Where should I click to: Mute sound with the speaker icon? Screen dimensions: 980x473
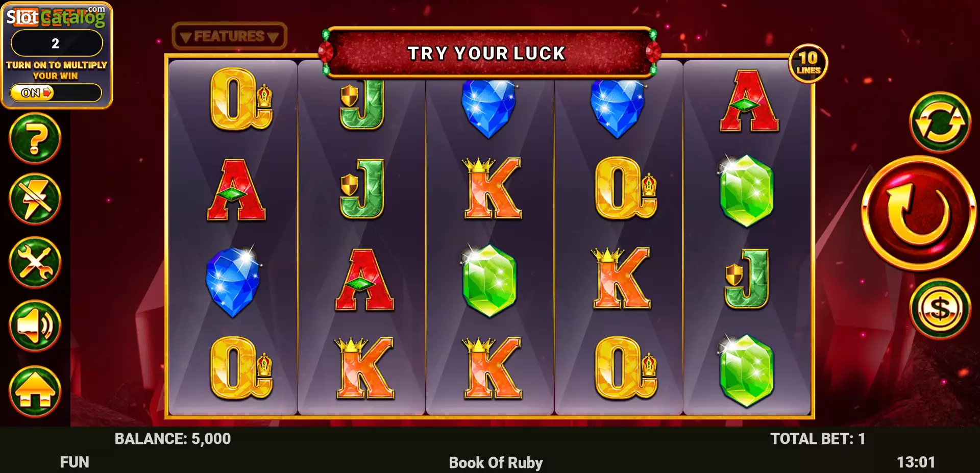click(35, 326)
